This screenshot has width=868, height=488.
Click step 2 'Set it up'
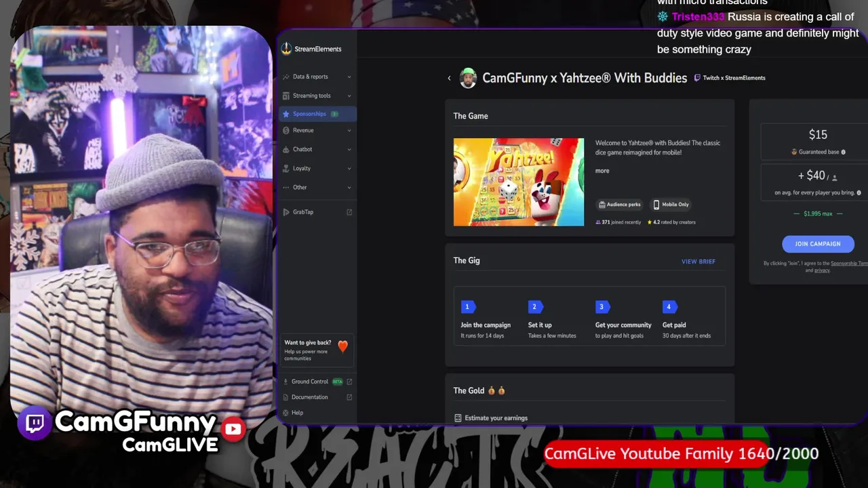[552, 320]
